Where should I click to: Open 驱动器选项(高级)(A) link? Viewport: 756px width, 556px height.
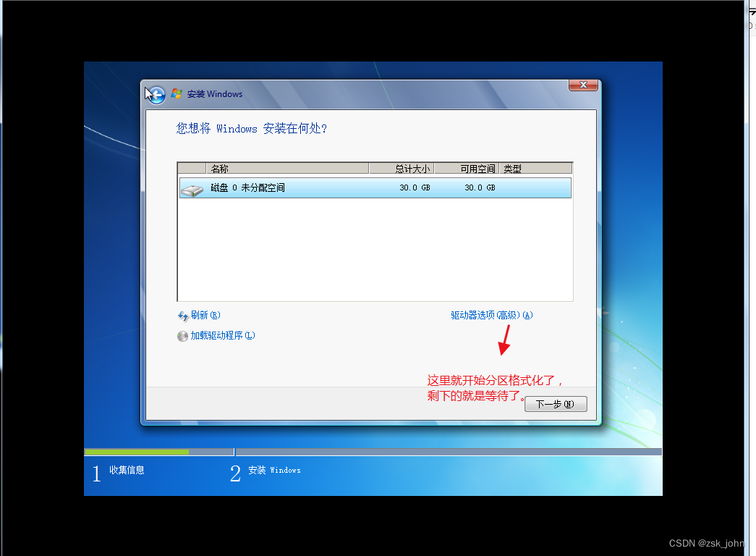[x=492, y=315]
